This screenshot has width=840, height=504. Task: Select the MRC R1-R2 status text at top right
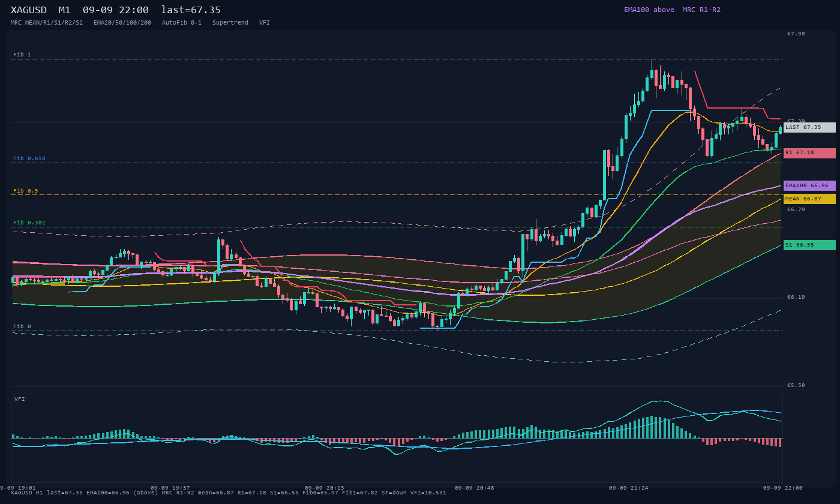point(701,10)
